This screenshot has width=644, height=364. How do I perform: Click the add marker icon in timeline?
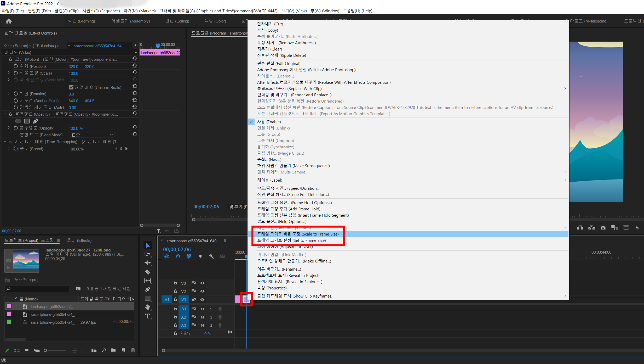[200, 256]
